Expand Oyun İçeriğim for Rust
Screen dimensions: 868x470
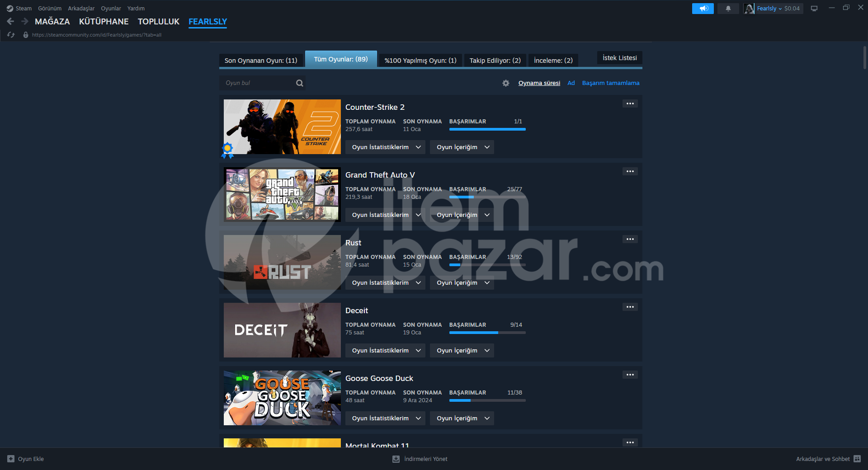point(462,283)
